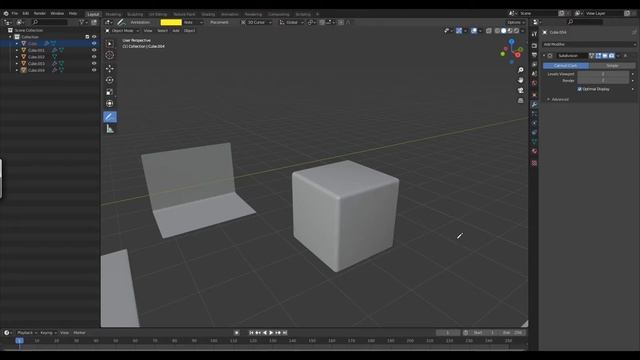640x360 pixels.
Task: Click the yellow annotation color swatch
Action: [171, 22]
